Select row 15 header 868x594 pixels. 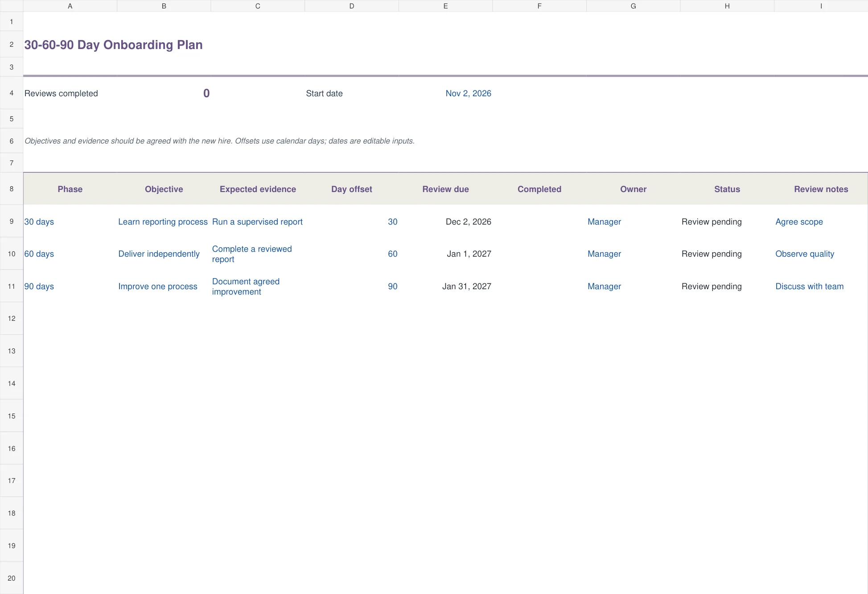(x=12, y=416)
